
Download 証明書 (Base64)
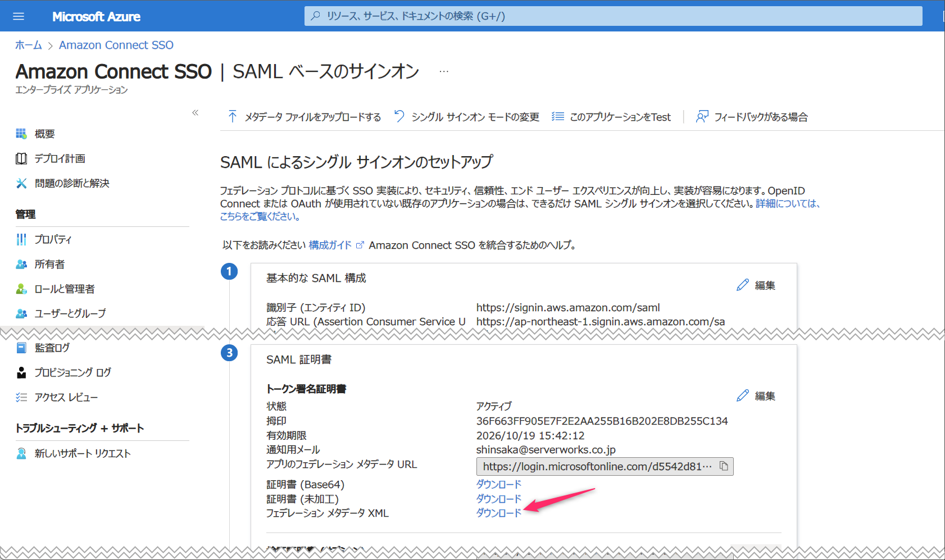click(x=499, y=484)
